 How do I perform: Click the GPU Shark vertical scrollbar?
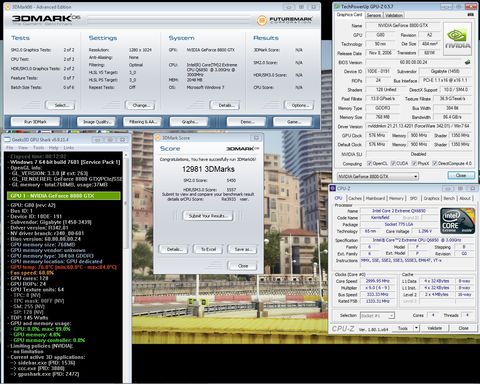point(126,267)
